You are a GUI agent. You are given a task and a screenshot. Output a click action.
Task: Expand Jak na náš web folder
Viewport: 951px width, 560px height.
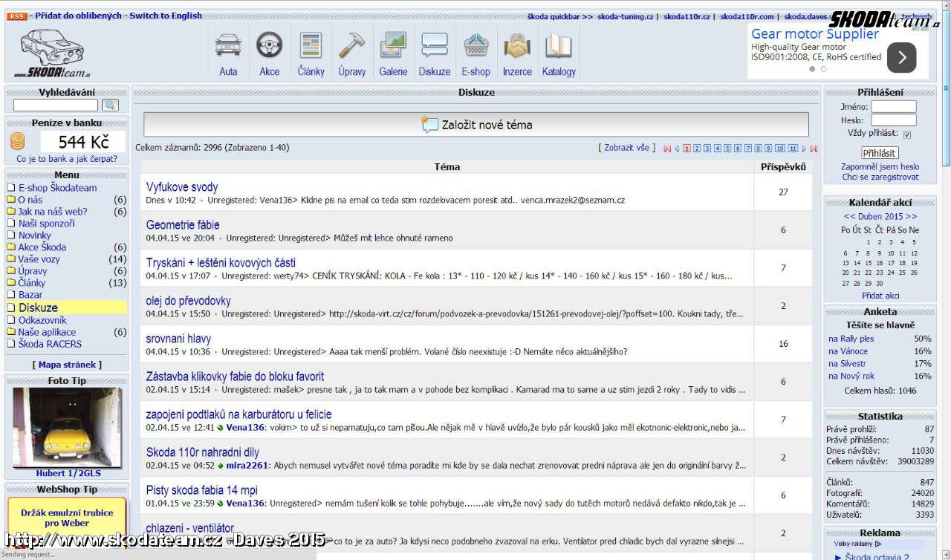coord(11,212)
